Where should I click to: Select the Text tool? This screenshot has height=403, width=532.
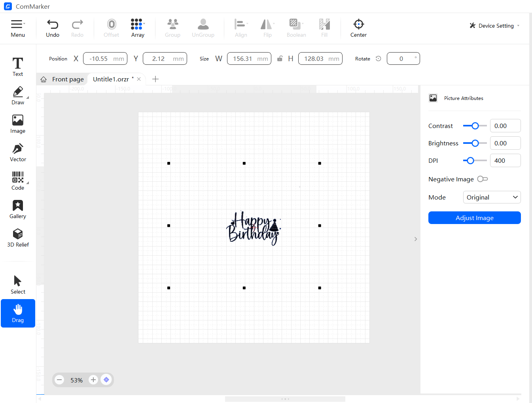coord(17,66)
